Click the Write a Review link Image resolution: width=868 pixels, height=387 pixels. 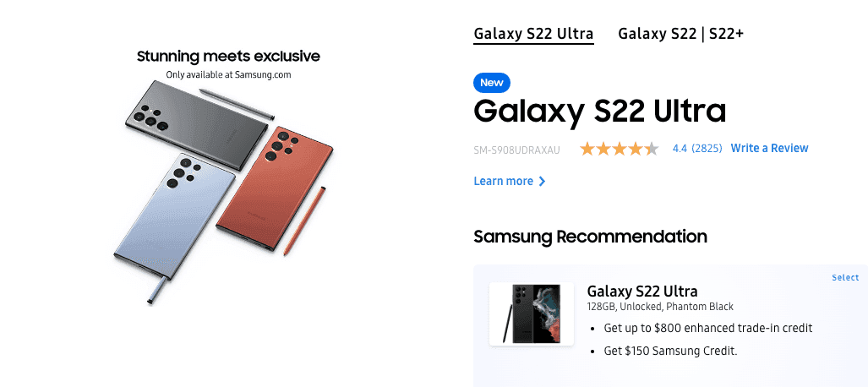(x=769, y=148)
